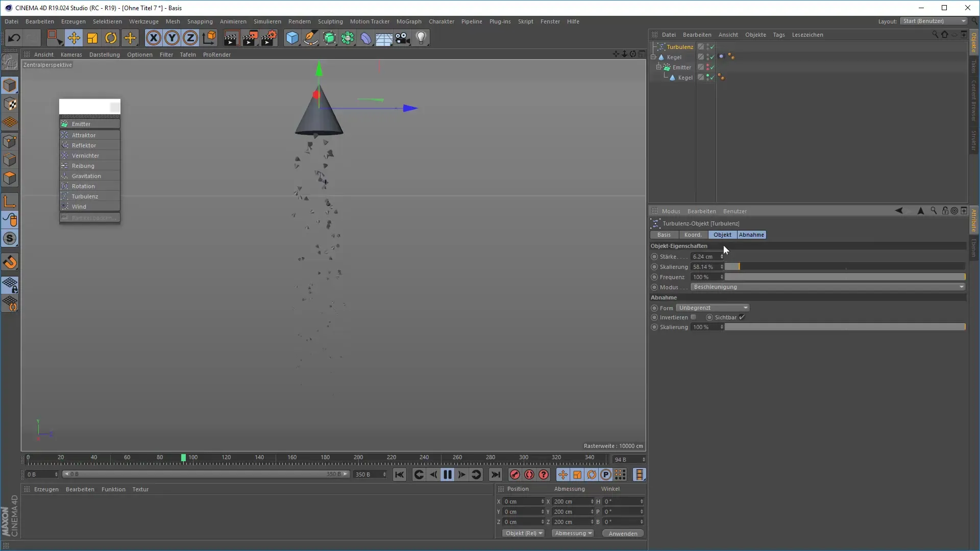Click the record active objects keyframe button
Image resolution: width=980 pixels, height=551 pixels.
[x=514, y=475]
